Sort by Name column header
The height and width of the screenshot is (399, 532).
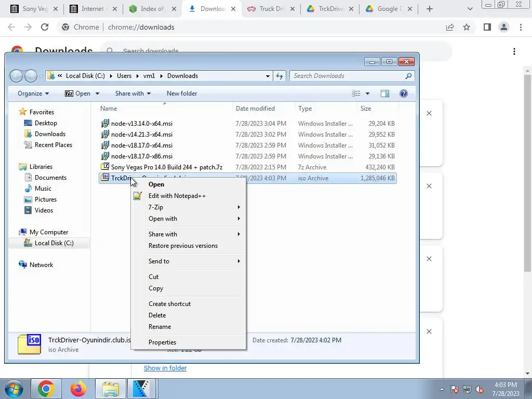pos(109,108)
